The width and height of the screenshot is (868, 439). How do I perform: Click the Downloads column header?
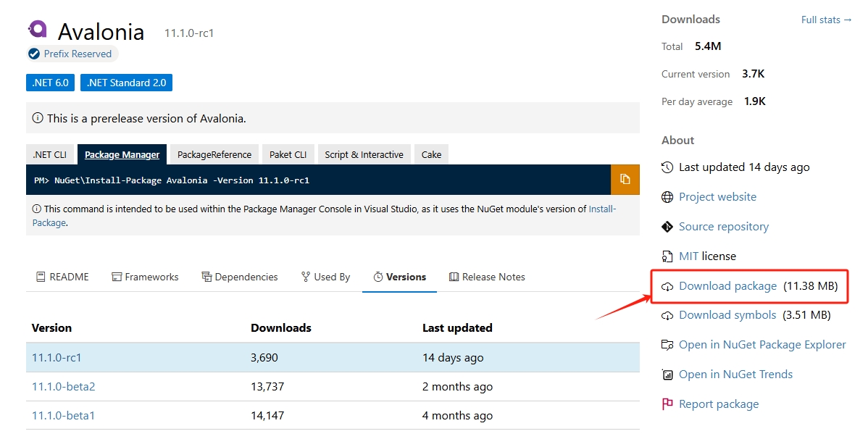[x=280, y=327]
